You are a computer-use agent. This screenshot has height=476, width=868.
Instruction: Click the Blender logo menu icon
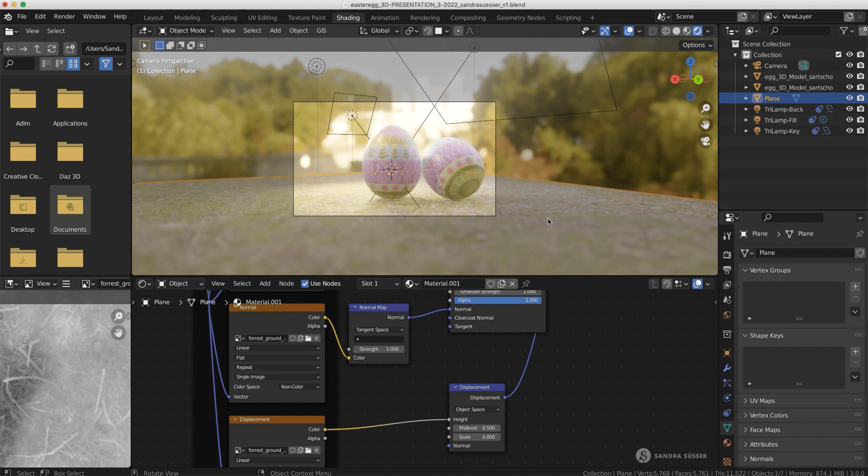(x=8, y=17)
